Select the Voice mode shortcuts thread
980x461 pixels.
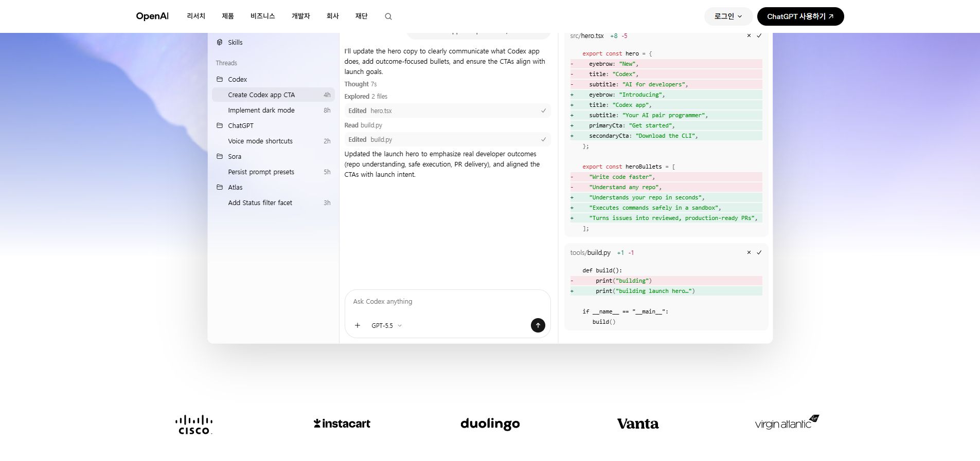[273, 141]
